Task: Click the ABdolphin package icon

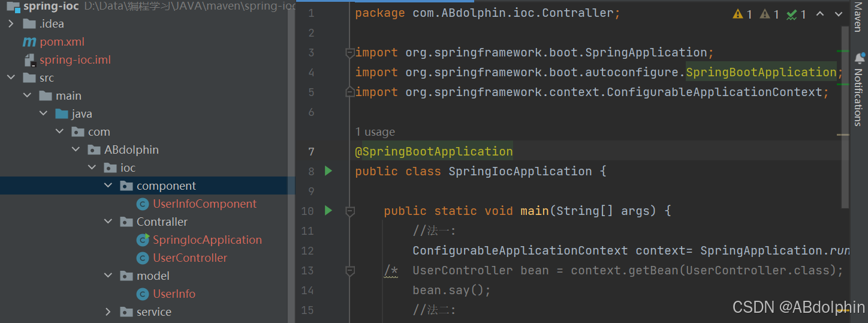Action: (94, 150)
